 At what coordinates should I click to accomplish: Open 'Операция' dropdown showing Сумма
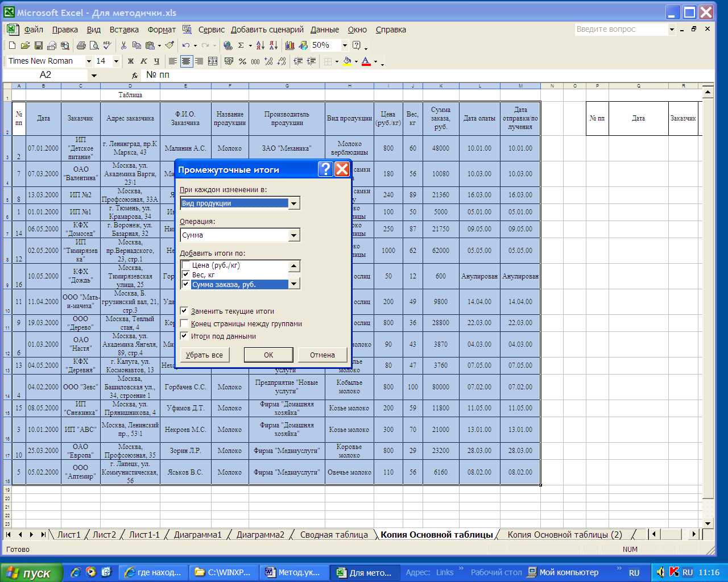(294, 235)
